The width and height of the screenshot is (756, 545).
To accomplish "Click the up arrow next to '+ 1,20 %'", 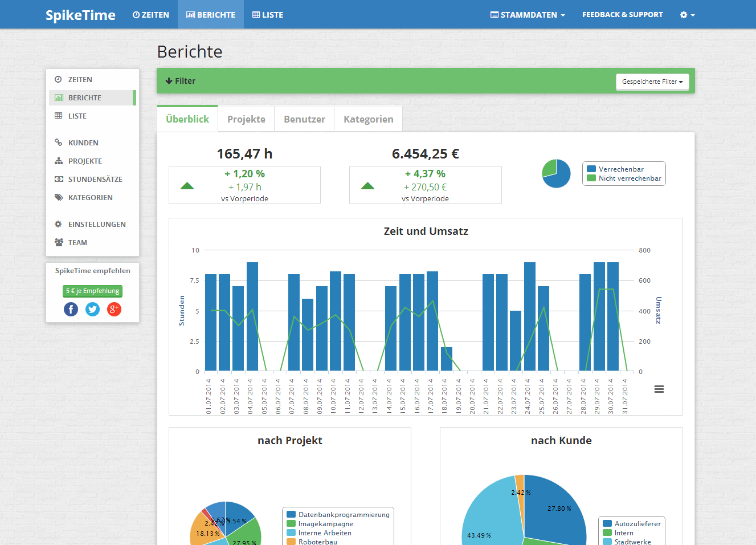I will pyautogui.click(x=187, y=185).
